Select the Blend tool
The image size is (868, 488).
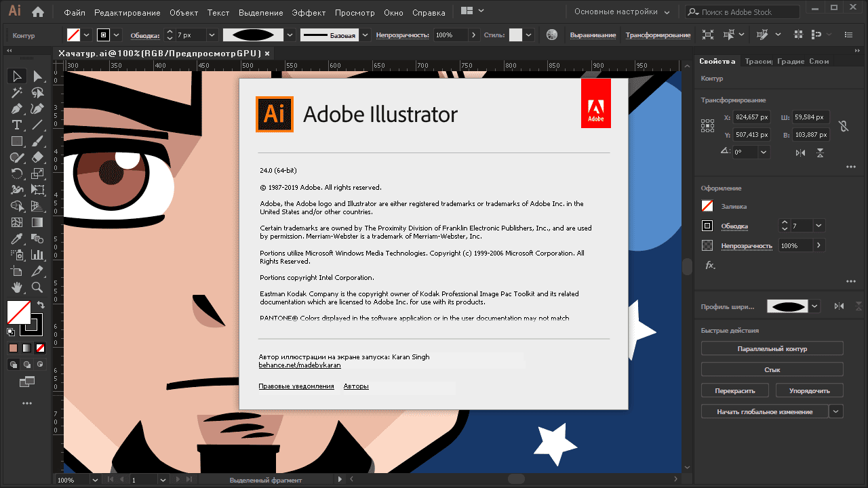[38, 239]
